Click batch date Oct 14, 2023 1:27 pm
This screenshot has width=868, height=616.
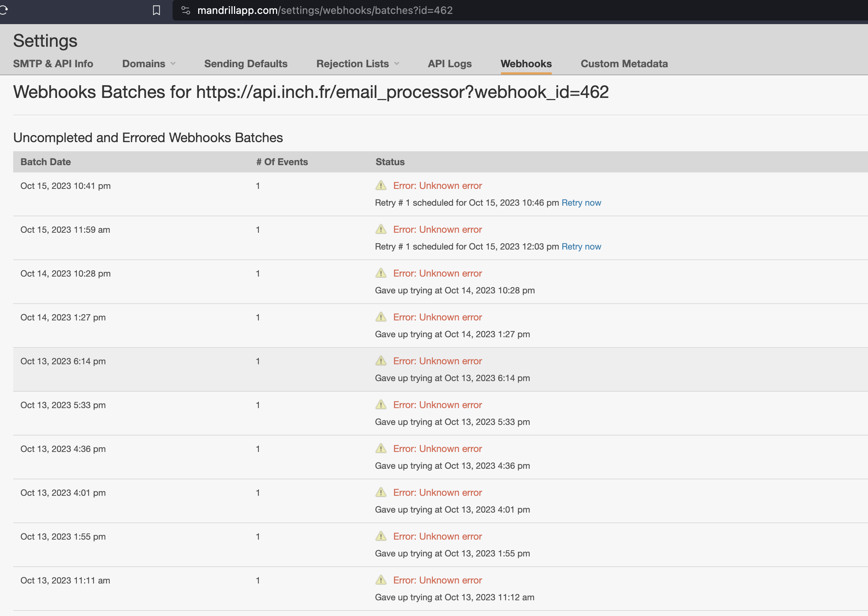click(63, 317)
